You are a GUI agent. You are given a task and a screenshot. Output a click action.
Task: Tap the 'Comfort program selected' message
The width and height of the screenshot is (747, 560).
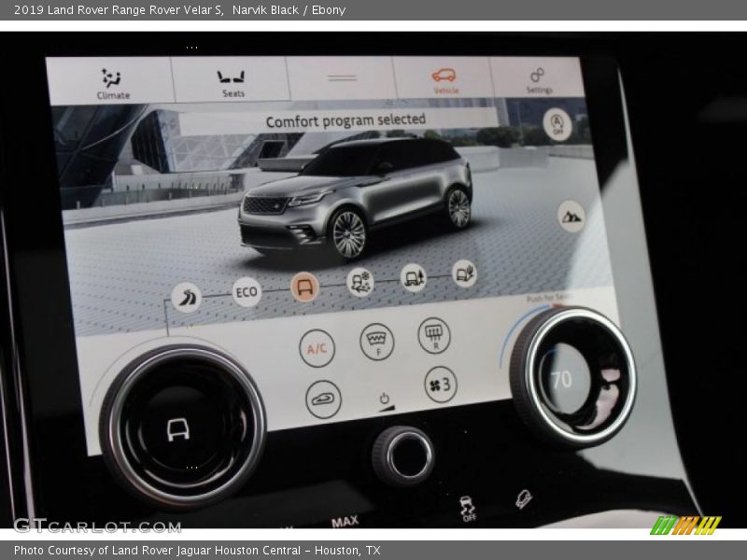tap(345, 120)
